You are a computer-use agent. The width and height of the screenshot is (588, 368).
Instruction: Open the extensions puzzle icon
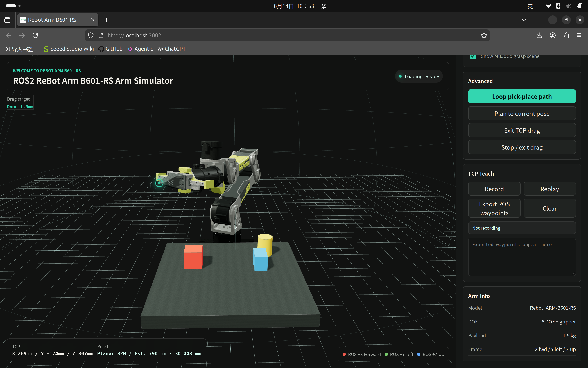coord(566,35)
